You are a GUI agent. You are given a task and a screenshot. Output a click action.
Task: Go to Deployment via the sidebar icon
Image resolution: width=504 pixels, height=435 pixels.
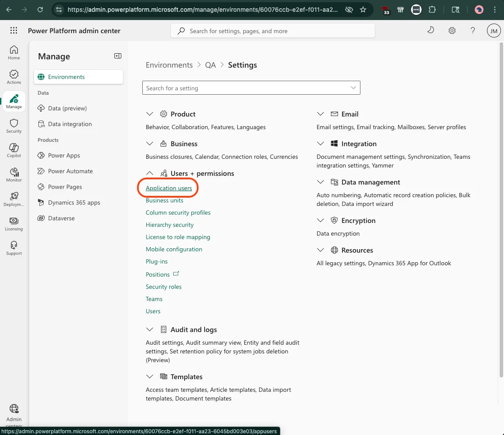pos(14,199)
